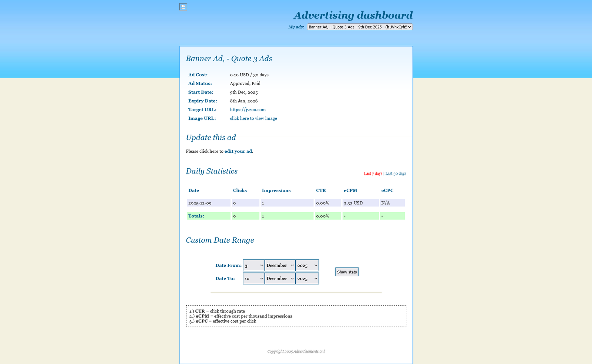Click the Impressions column header

(276, 191)
